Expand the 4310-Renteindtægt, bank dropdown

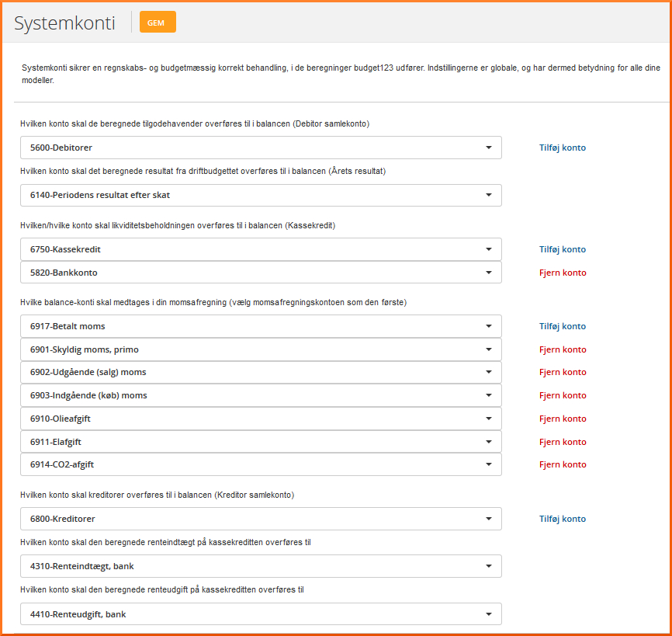click(261, 566)
